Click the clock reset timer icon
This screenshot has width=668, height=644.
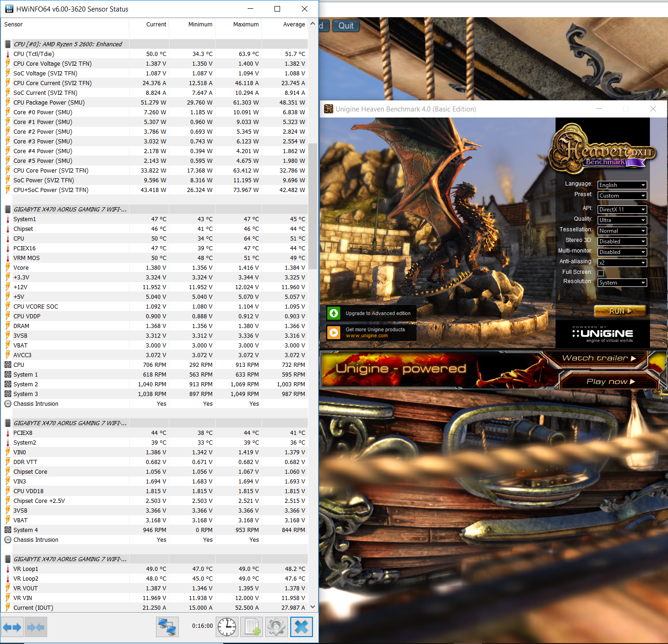[227, 627]
